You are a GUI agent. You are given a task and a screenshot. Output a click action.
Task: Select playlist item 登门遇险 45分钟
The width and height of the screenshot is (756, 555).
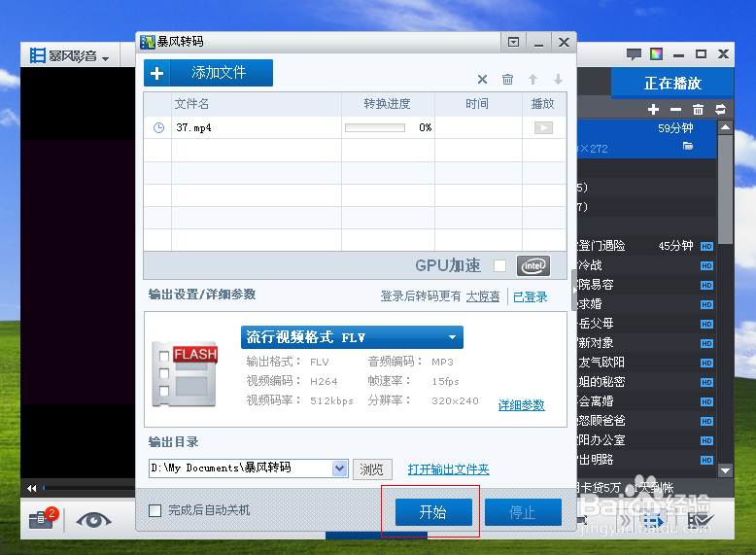[x=646, y=246]
